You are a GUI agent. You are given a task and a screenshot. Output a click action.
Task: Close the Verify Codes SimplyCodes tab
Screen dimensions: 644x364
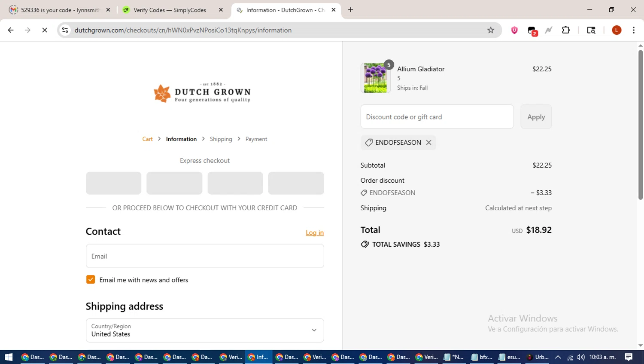point(221,10)
